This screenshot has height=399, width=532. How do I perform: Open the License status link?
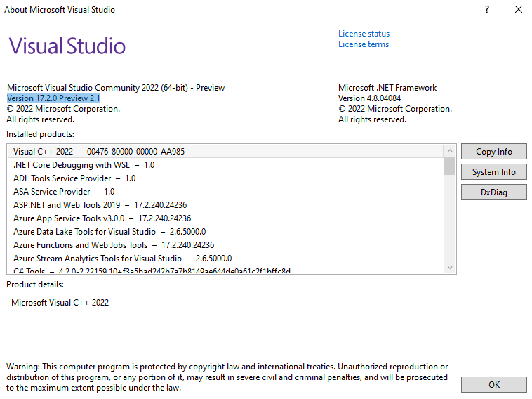(x=364, y=34)
